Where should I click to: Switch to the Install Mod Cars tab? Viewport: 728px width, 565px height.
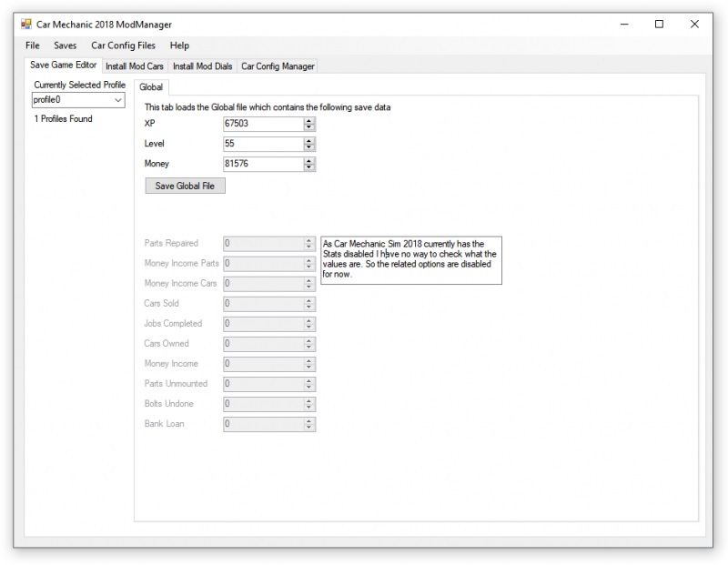click(x=135, y=66)
